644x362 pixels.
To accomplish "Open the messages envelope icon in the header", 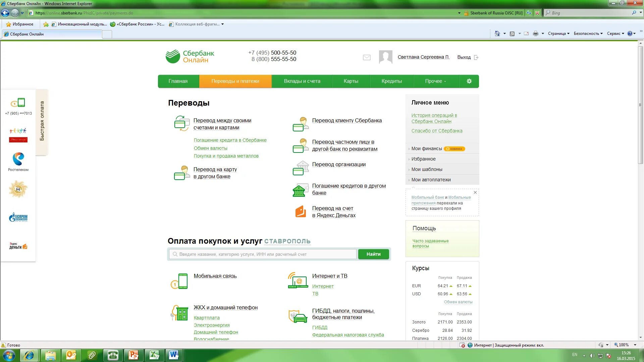I will (x=367, y=58).
